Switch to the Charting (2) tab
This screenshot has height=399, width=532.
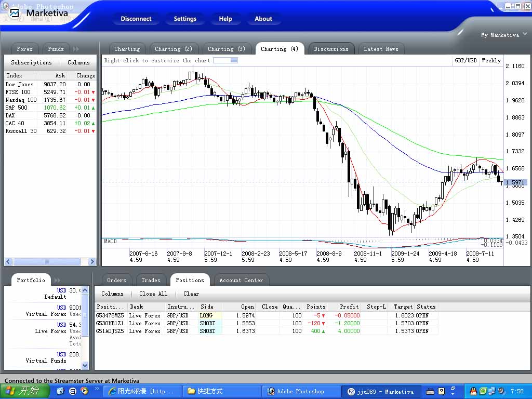(x=174, y=49)
